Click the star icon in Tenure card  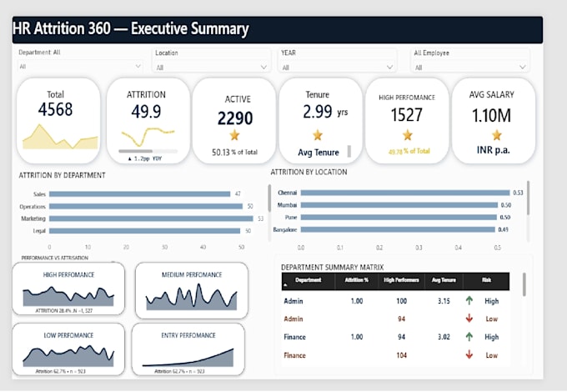point(318,135)
